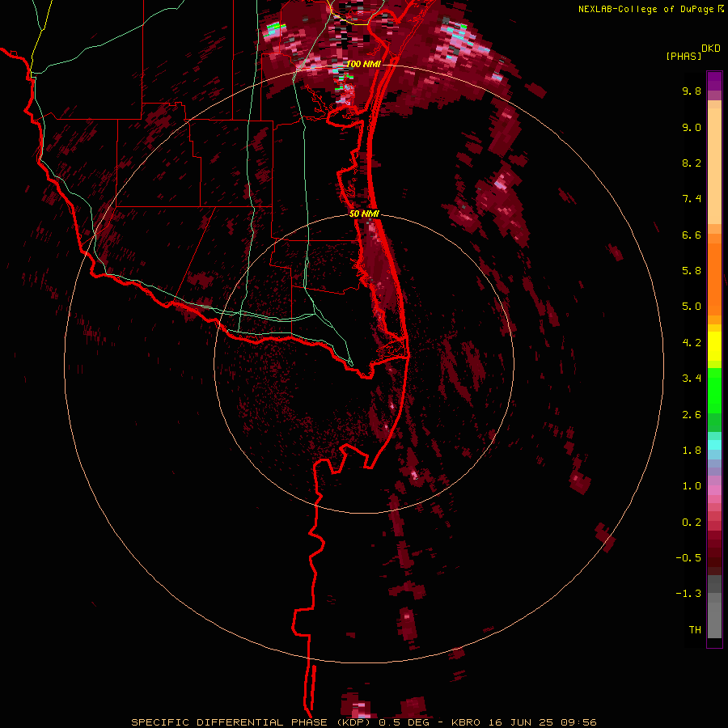Click the 7.4 value on the color scale
This screenshot has width=728, height=728.
(692, 199)
